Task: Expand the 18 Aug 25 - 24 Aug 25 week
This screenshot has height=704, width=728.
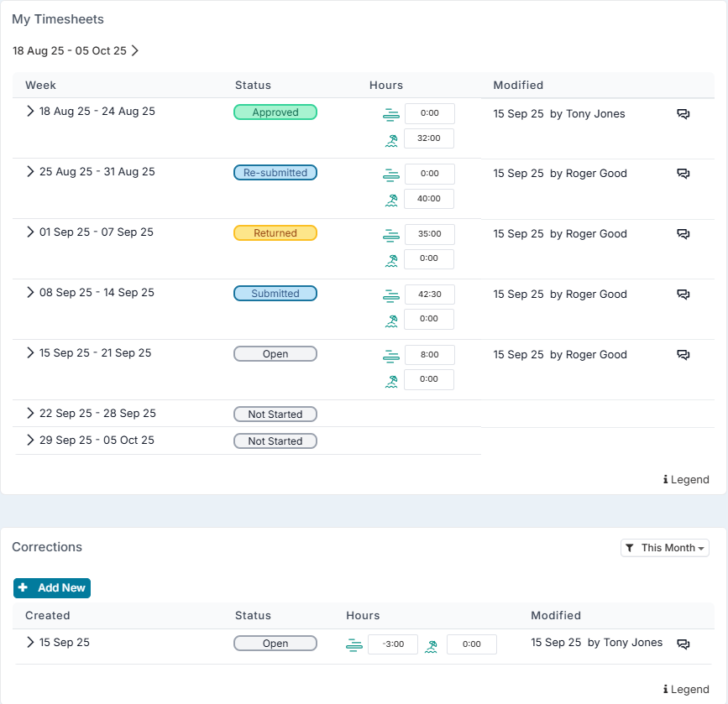Action: click(x=30, y=112)
